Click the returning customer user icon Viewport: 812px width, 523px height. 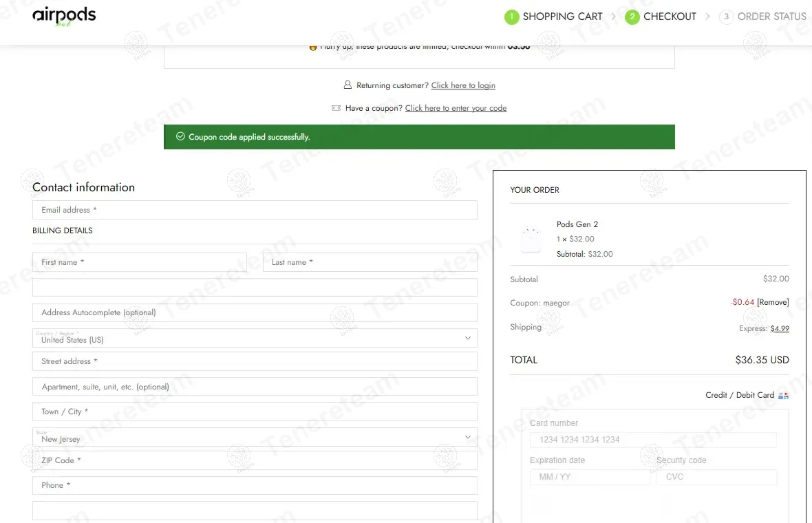pyautogui.click(x=348, y=85)
